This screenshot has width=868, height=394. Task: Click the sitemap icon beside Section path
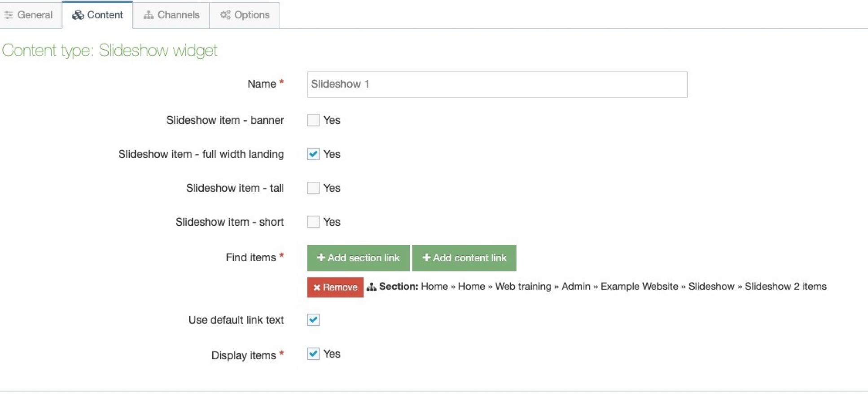click(371, 287)
